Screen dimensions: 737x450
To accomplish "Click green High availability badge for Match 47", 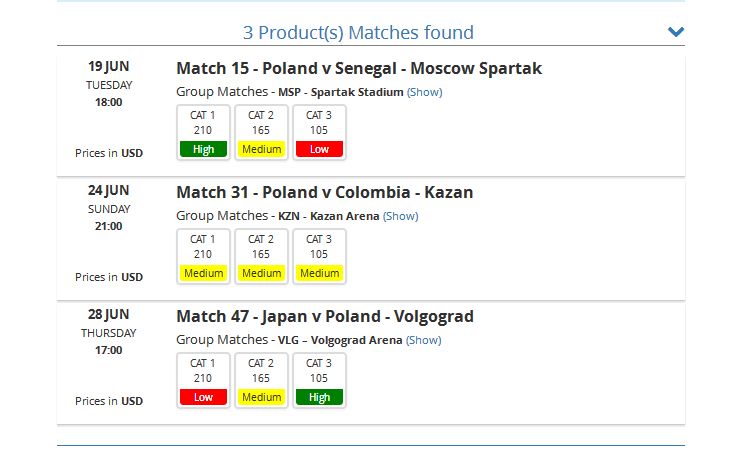I will tap(319, 397).
